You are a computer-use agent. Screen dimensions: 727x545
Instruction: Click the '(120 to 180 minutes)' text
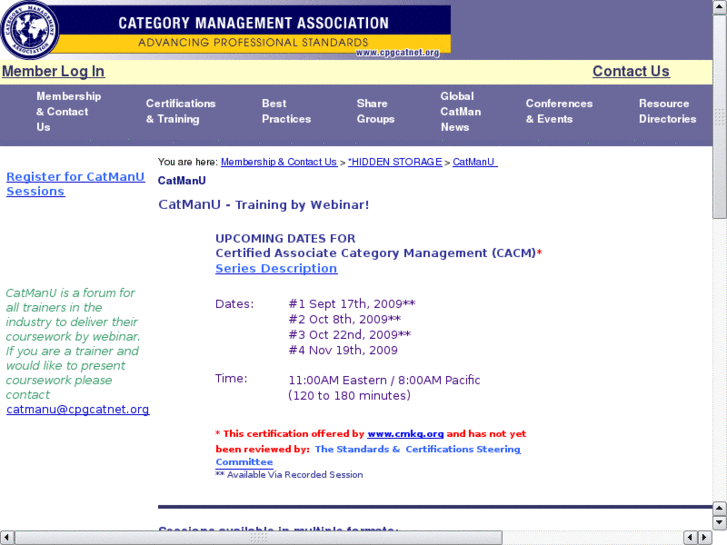[x=349, y=396]
